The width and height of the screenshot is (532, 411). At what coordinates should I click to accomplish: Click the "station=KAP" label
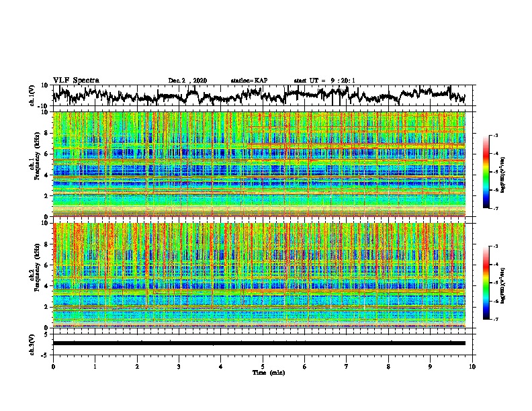pos(249,81)
